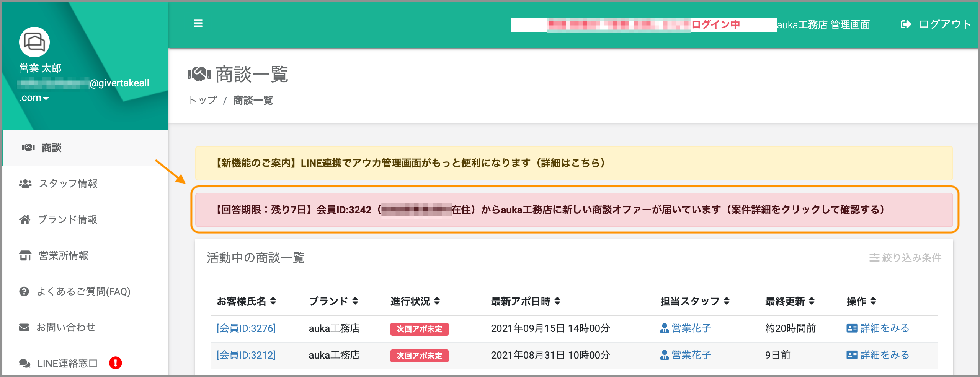The image size is (980, 377).
Task: Click the handshake icon next to 商談 in the sidebar
Action: click(28, 148)
